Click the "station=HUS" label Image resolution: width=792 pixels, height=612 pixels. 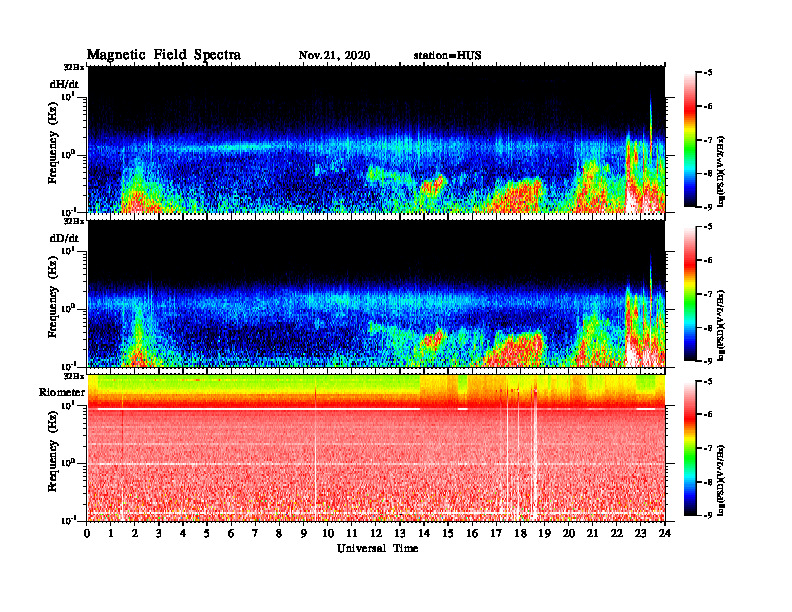pyautogui.click(x=447, y=56)
